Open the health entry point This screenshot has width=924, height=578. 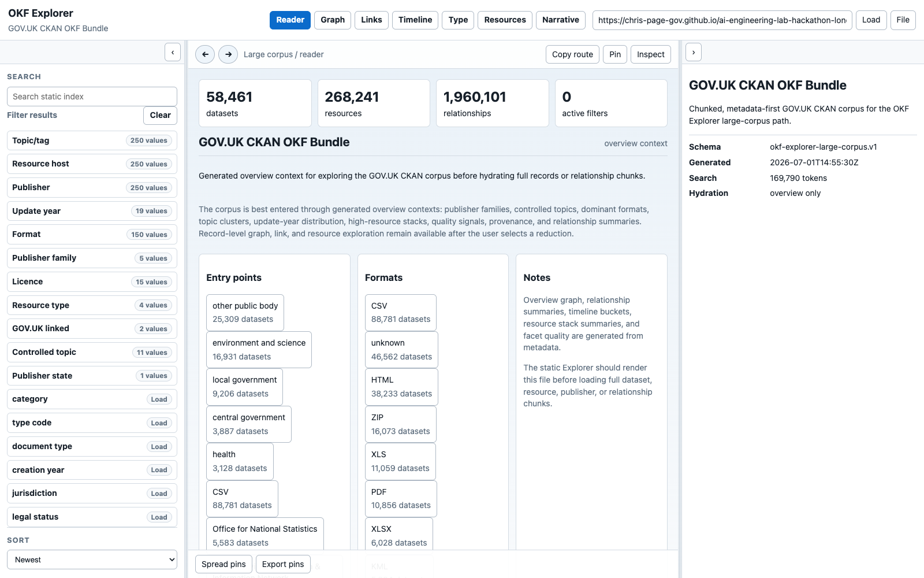[240, 461]
